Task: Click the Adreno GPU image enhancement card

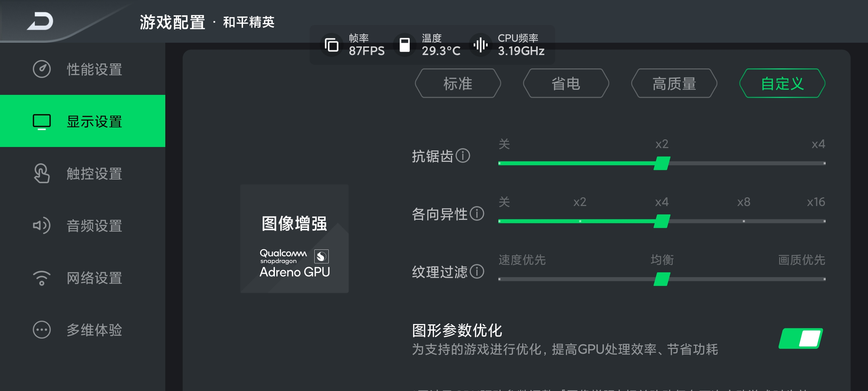Action: 294,239
